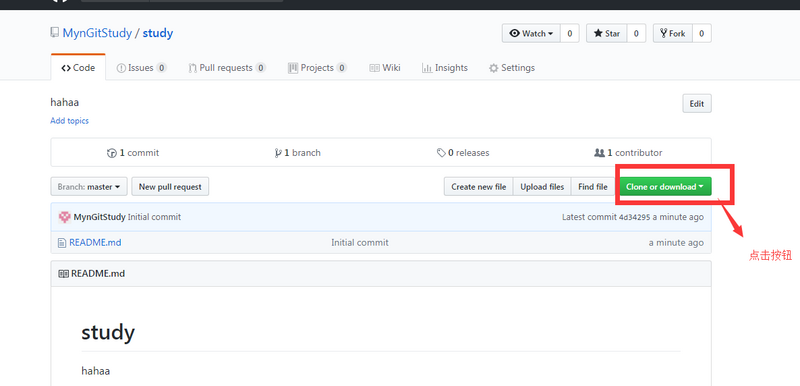This screenshot has width=800, height=386.
Task: Click the file icon next to README.md
Action: [x=62, y=243]
